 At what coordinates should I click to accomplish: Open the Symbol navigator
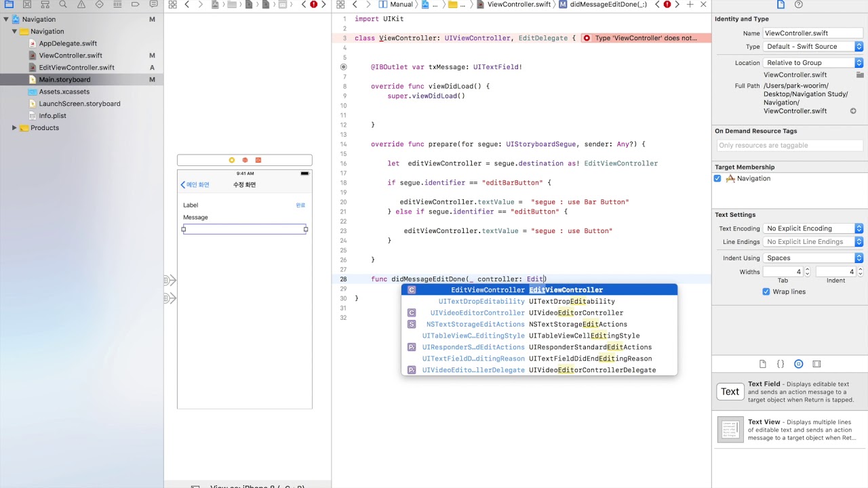coord(45,4)
